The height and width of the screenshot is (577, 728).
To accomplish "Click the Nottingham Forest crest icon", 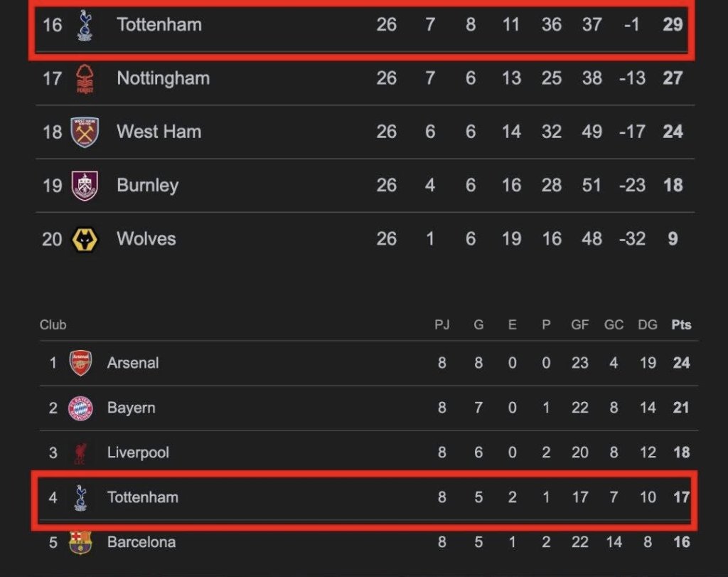I will (85, 78).
